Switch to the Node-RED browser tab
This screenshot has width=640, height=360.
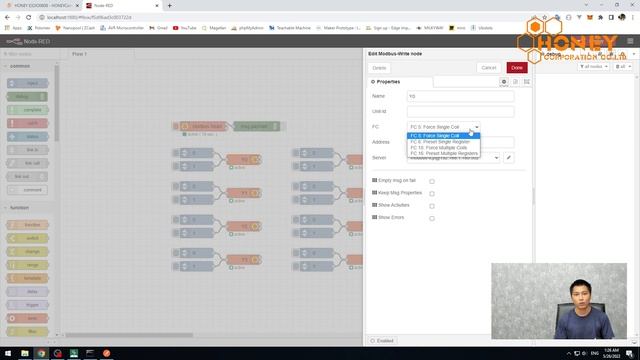[122, 6]
